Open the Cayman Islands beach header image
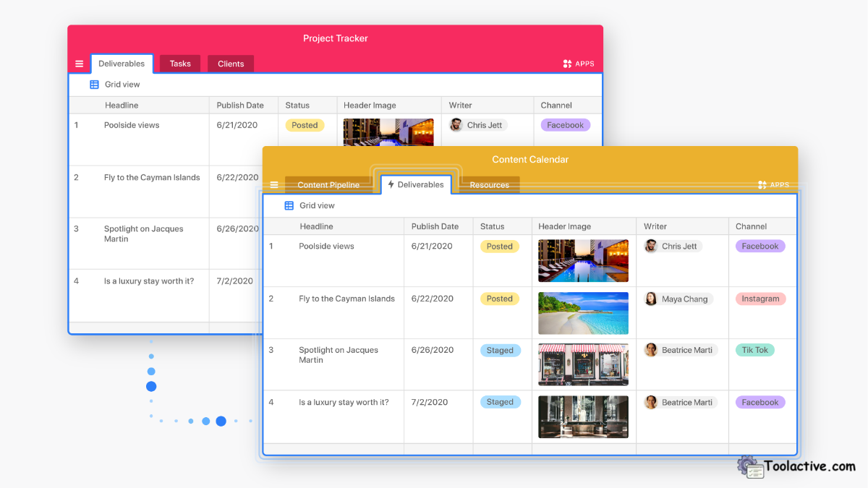 click(583, 312)
